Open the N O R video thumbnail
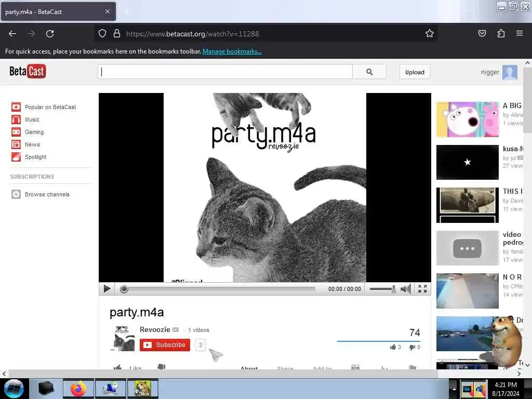This screenshot has height=399, width=532. tap(468, 291)
